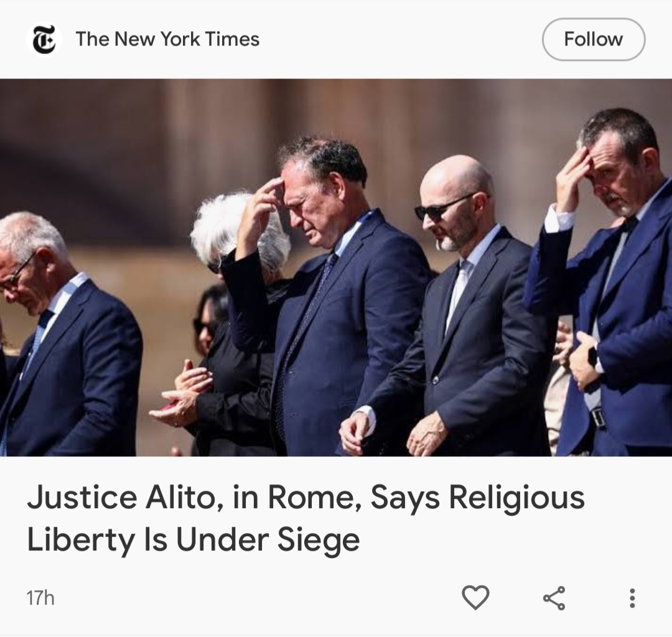Open the Justice Alito headline link

coord(306,518)
